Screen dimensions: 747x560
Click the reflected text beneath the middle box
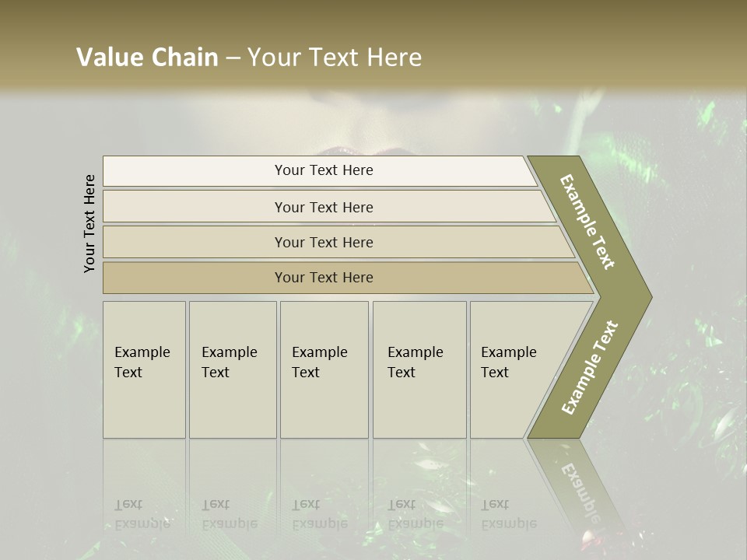coord(321,513)
